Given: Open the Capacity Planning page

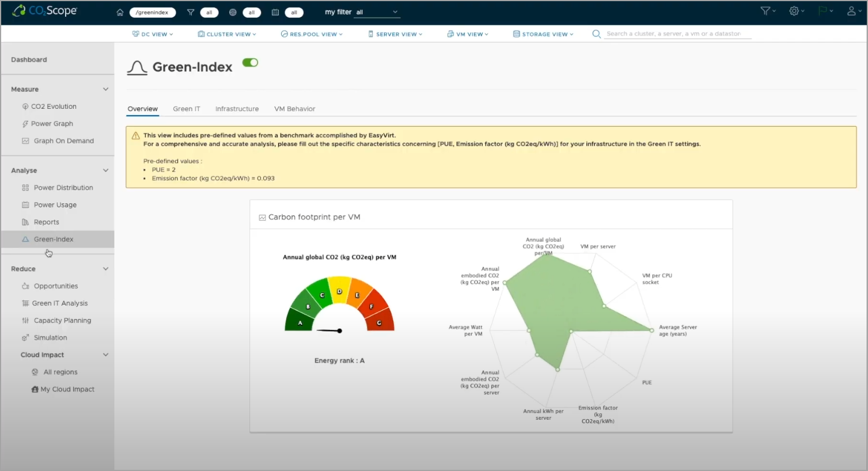Looking at the screenshot, I should [x=62, y=321].
